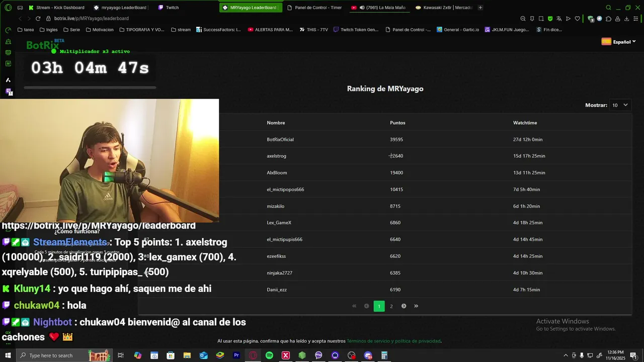The height and width of the screenshot is (362, 644).
Task: Open the tarea bookmarks folder
Action: click(26, 30)
